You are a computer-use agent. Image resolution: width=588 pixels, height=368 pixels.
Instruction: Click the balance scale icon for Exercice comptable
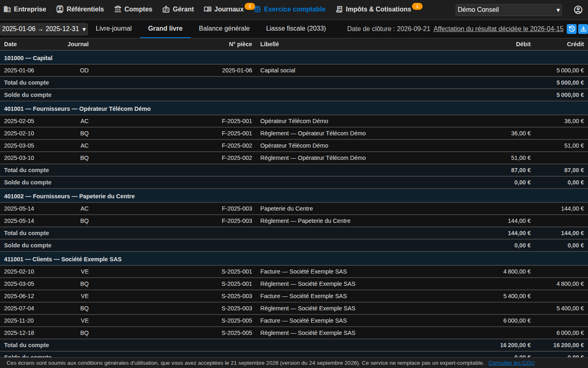[258, 9]
